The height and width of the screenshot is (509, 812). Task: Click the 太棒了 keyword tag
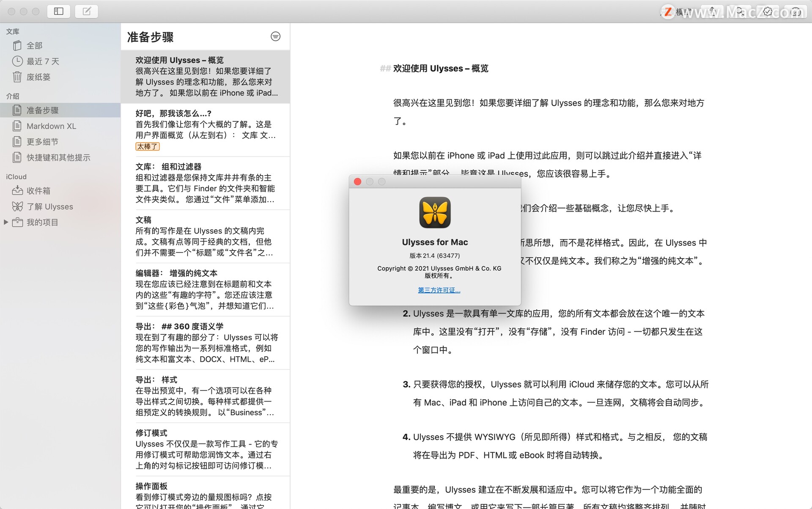click(x=148, y=146)
